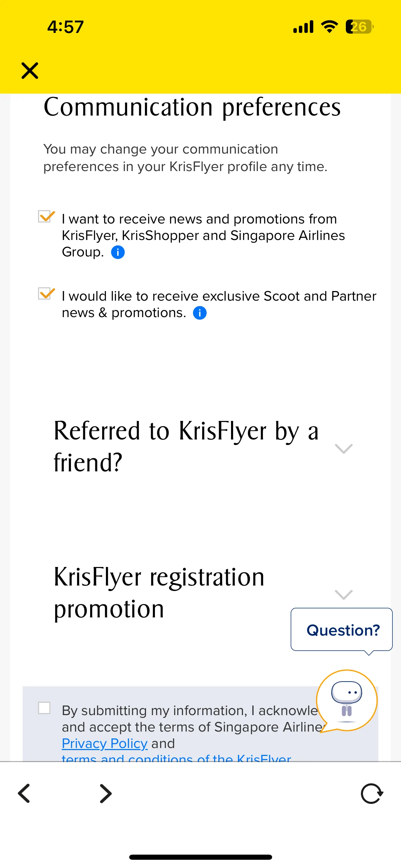Tap the info icon next to Scoot promotions
Viewport: 401px width, 868px height.
point(200,313)
